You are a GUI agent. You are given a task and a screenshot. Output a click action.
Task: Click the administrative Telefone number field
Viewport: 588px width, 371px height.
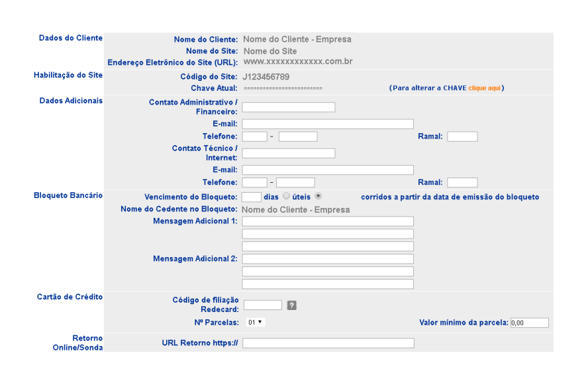click(298, 136)
